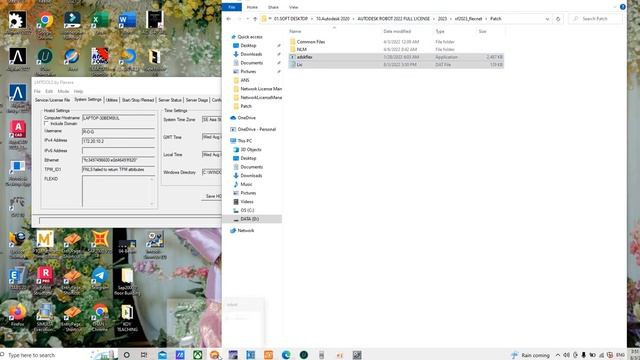Image resolution: width=640 pixels, height=360 pixels.
Task: Open the AutoCAD desktop shortcut
Action: coord(18,129)
